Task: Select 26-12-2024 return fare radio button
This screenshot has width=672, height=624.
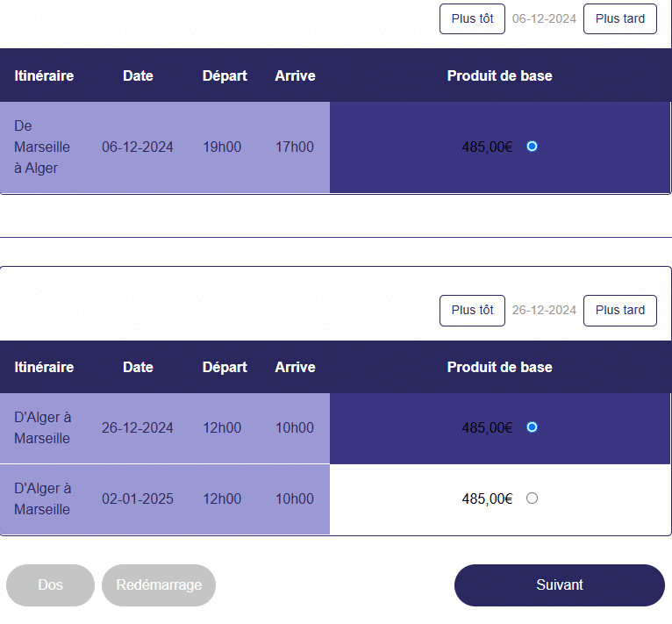Action: 532,427
